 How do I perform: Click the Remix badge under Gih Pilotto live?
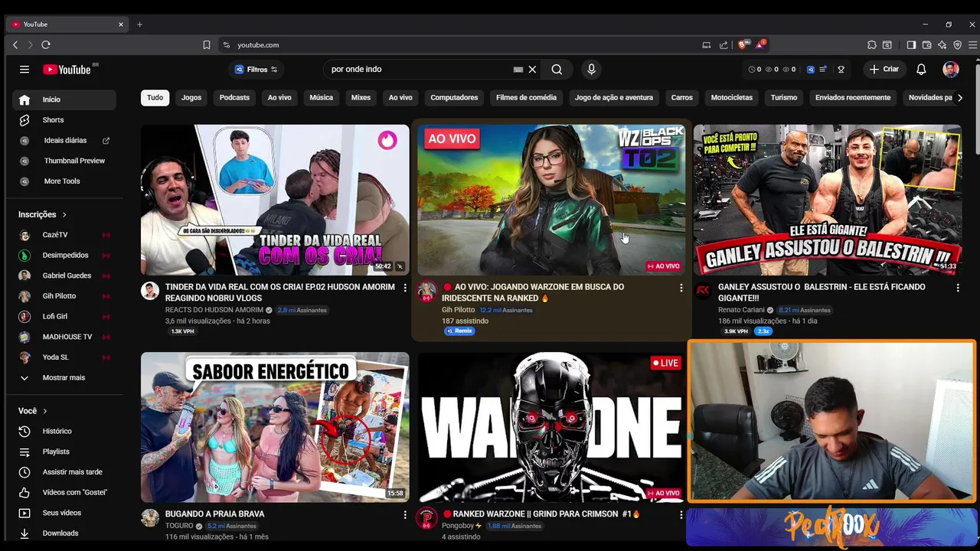[x=459, y=331]
